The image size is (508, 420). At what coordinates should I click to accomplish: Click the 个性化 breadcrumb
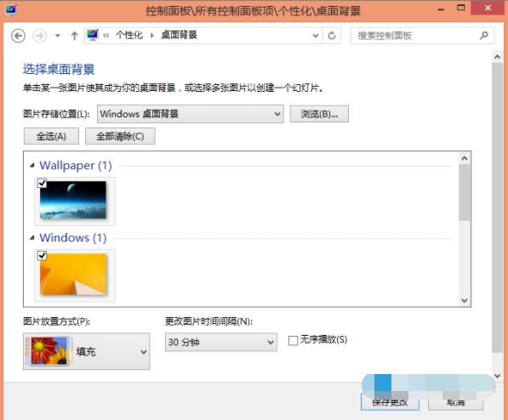pos(129,35)
